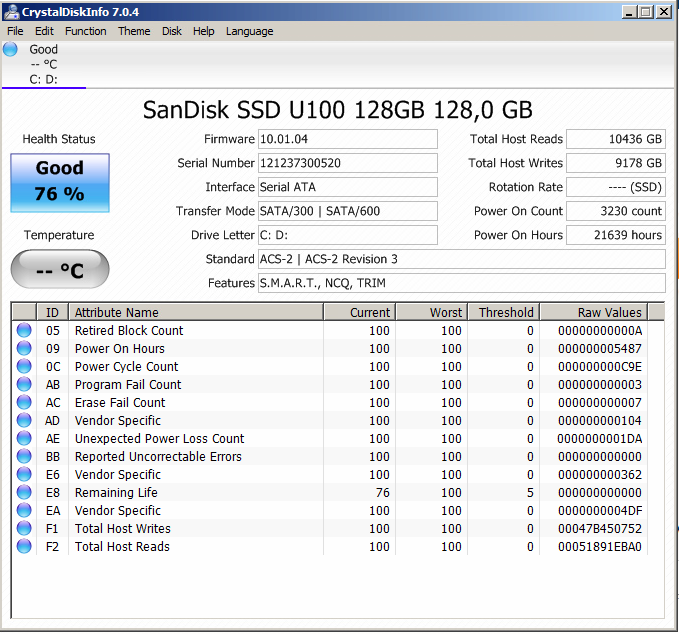Click the Good 76 % health status button

coord(60,183)
